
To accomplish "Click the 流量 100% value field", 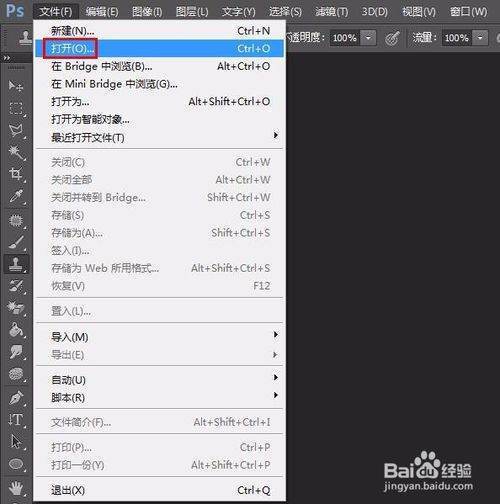I will point(457,38).
